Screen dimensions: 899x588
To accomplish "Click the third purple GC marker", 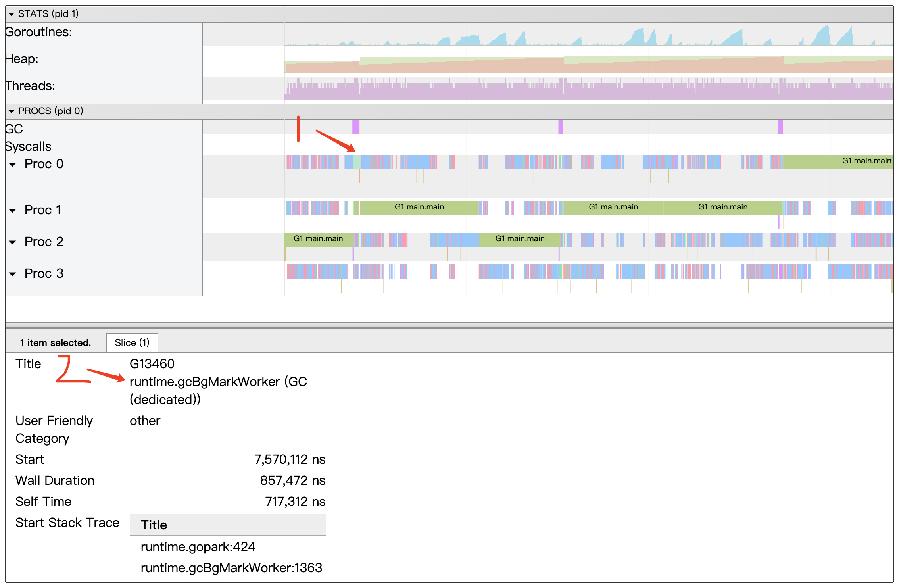I will (780, 127).
